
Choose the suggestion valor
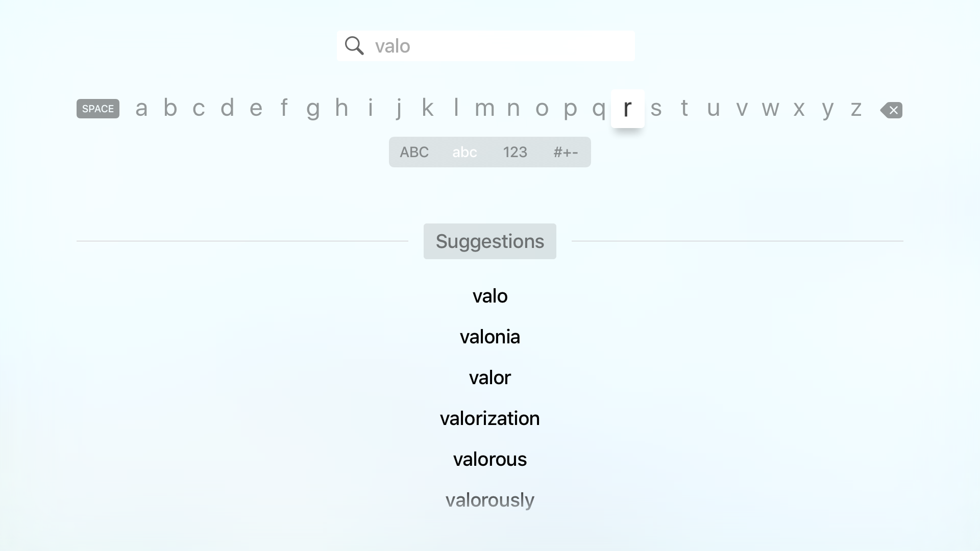tap(489, 377)
